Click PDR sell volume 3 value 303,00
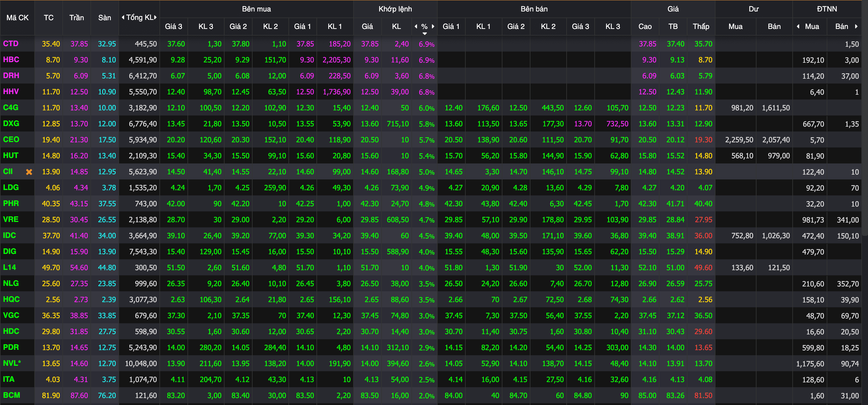Viewport: 868px width, 405px height. click(617, 348)
